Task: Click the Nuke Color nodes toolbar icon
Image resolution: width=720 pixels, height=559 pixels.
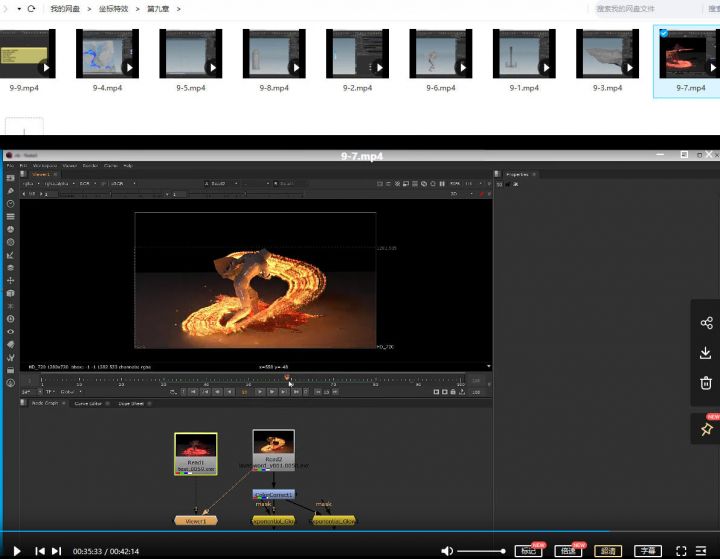Action: [x=11, y=229]
